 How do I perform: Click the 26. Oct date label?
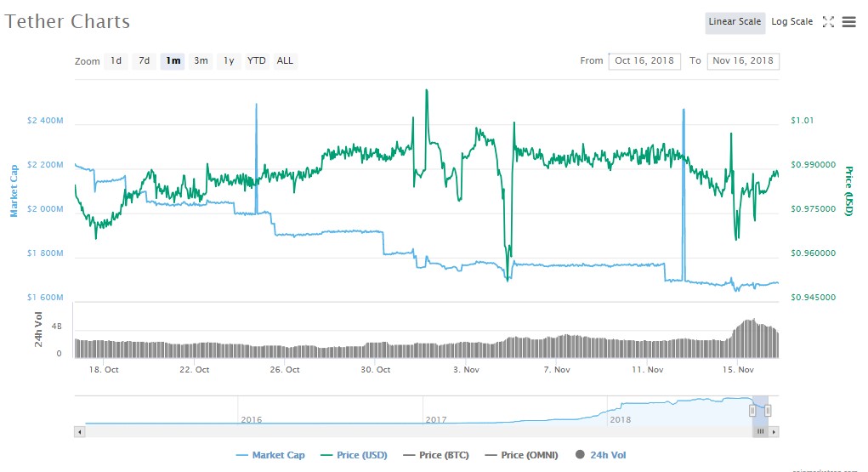click(285, 369)
